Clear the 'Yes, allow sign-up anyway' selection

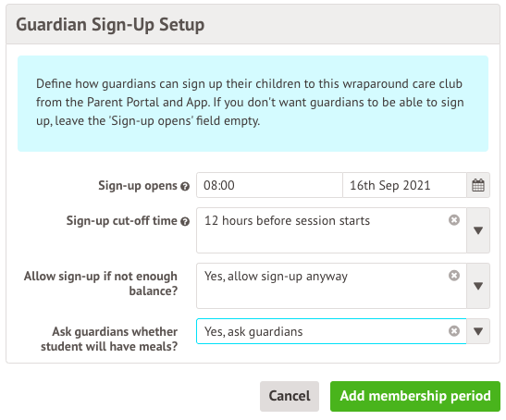coord(454,276)
